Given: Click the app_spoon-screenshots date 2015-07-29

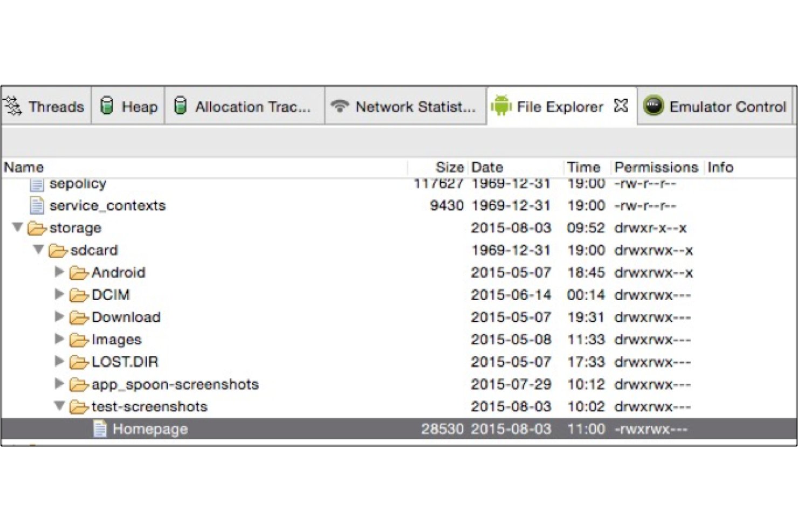Looking at the screenshot, I should pos(511,384).
